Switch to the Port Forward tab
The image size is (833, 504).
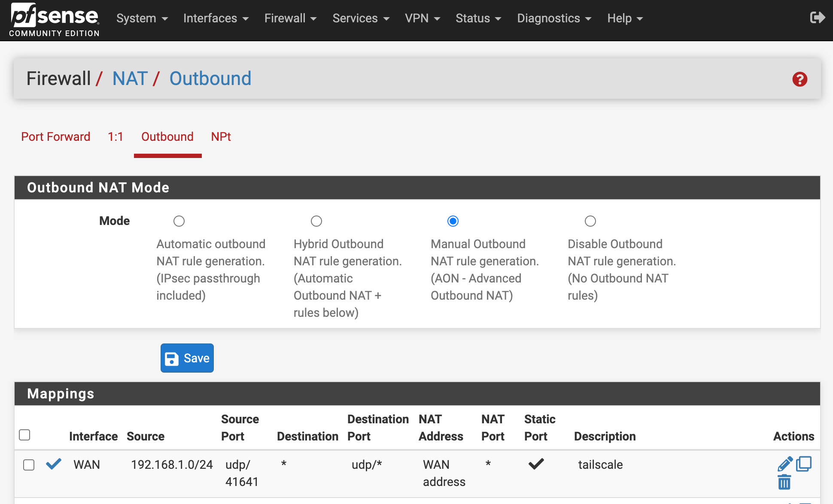(x=55, y=137)
